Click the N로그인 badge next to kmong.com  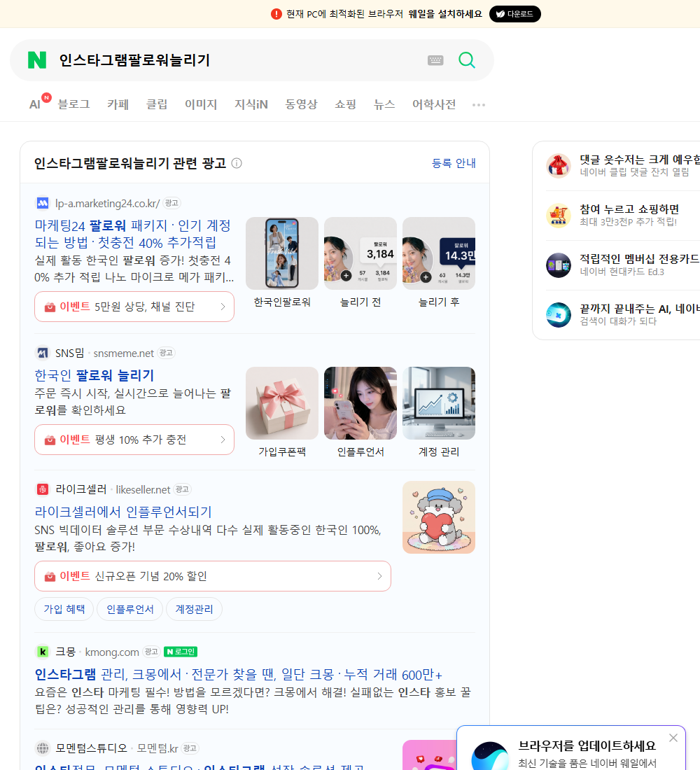pyautogui.click(x=181, y=652)
